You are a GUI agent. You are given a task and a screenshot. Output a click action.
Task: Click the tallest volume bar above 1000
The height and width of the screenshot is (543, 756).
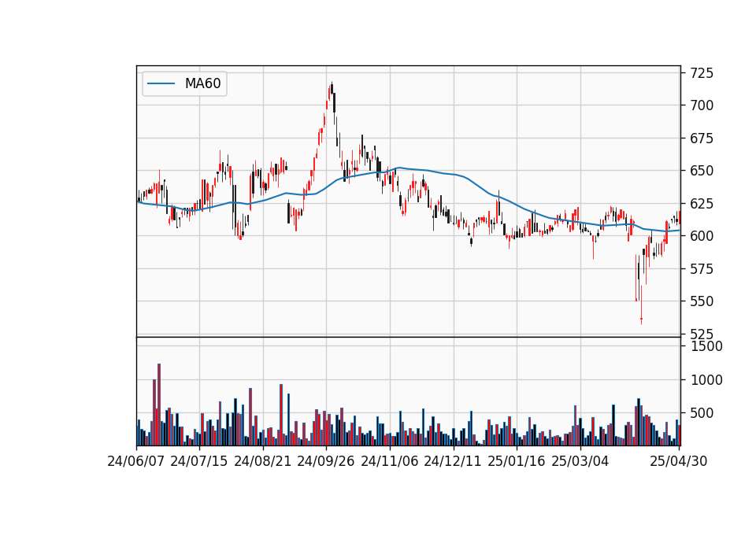pos(159,404)
